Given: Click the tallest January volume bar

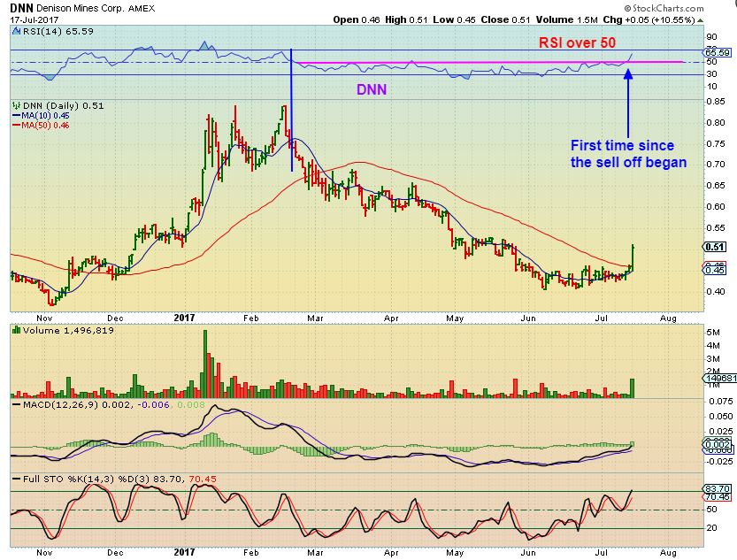Looking at the screenshot, I should click(205, 364).
